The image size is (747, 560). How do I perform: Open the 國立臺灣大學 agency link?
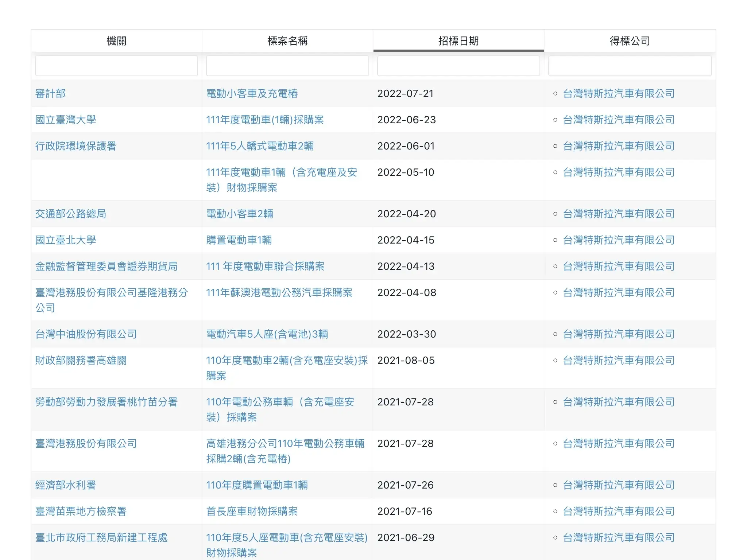[x=66, y=120]
